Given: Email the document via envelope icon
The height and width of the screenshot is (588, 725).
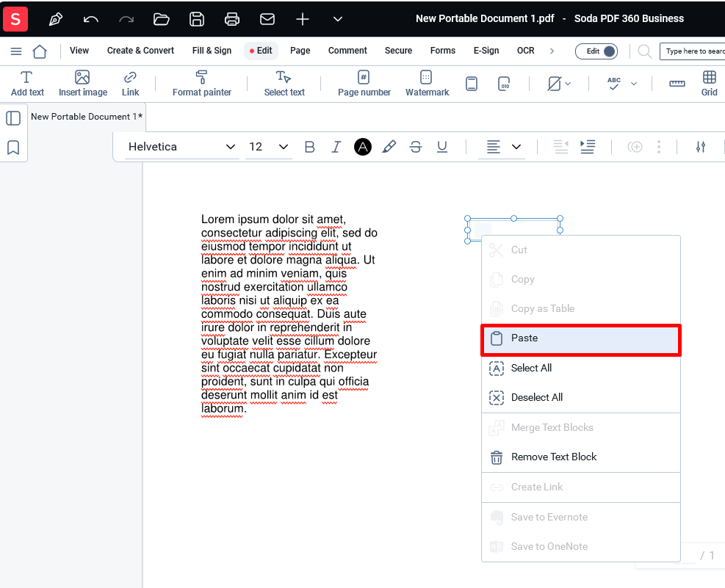Looking at the screenshot, I should 267,19.
